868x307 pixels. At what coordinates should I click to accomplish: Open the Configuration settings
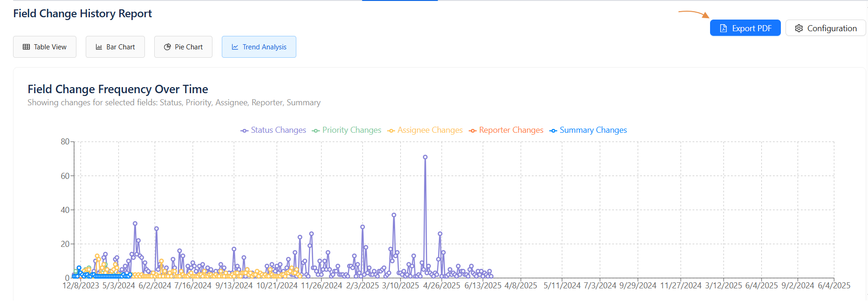point(825,28)
